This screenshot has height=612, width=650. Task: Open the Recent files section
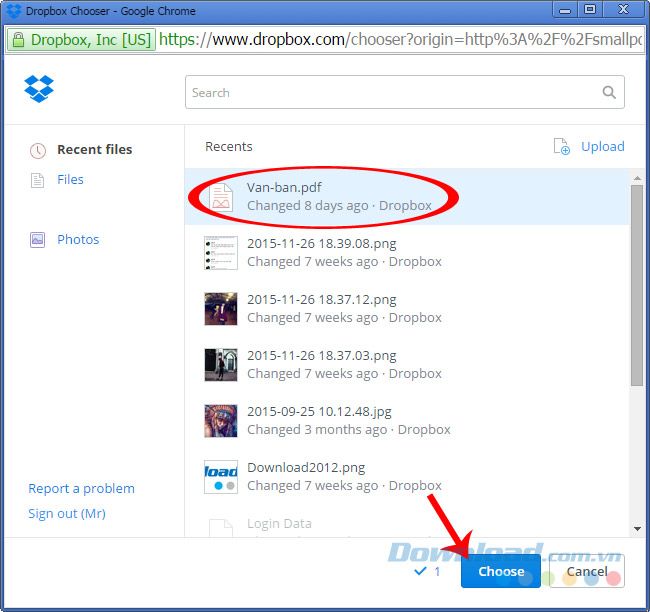95,150
